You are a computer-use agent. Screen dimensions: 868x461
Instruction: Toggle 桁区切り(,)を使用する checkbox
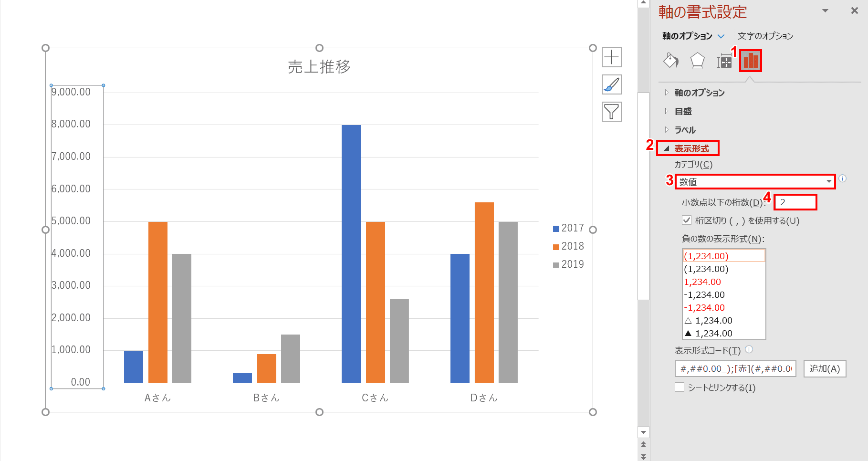687,220
